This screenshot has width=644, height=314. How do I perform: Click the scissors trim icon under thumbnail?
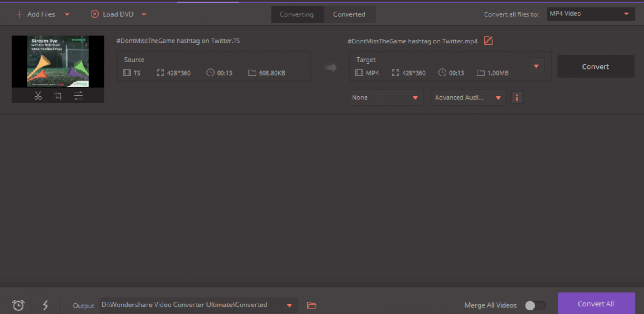tap(38, 96)
